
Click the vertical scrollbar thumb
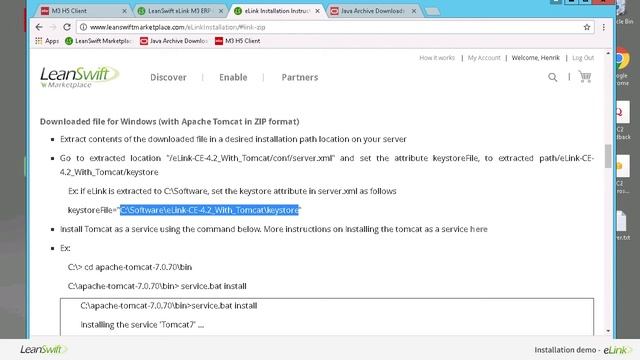click(x=608, y=156)
